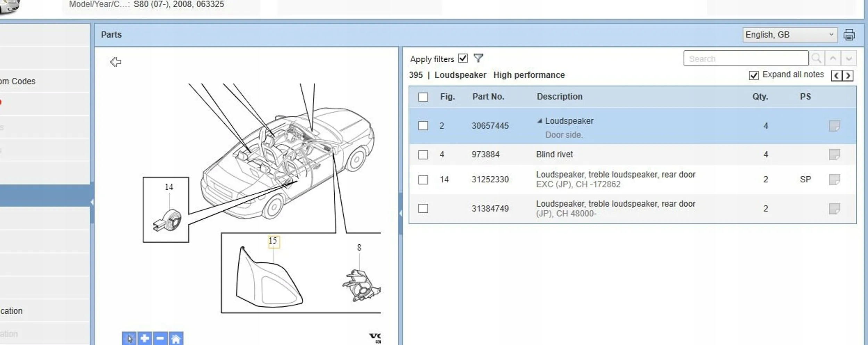Tick checkbox for part 31384749
Screen dimensions: 868x345
pyautogui.click(x=423, y=209)
